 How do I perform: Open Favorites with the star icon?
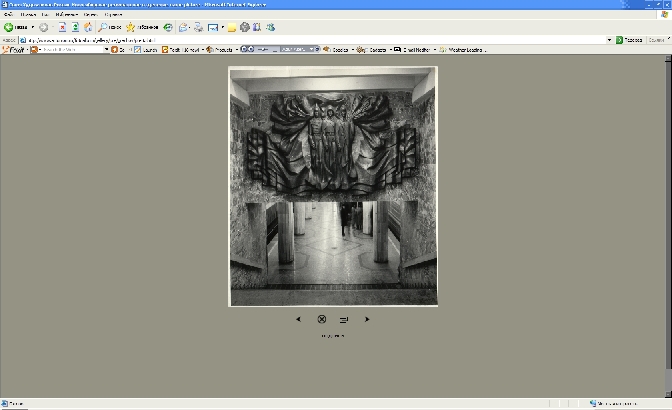point(142,27)
